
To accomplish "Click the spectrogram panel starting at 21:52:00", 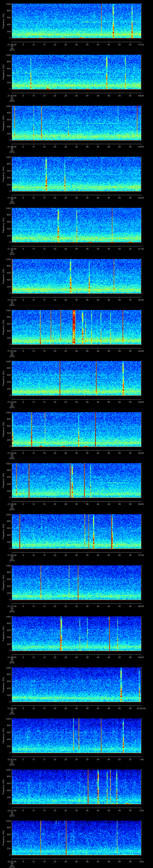I will coord(77,327).
